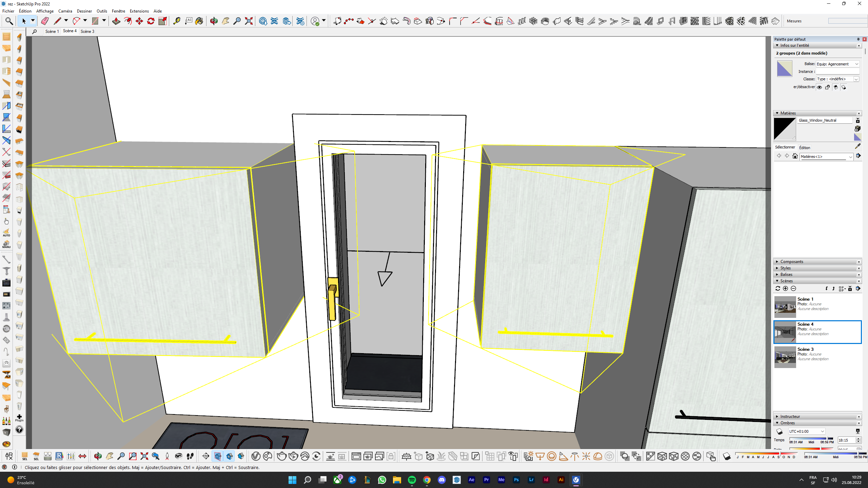Click the update scene refresh icon
This screenshot has height=488, width=868.
point(778,288)
